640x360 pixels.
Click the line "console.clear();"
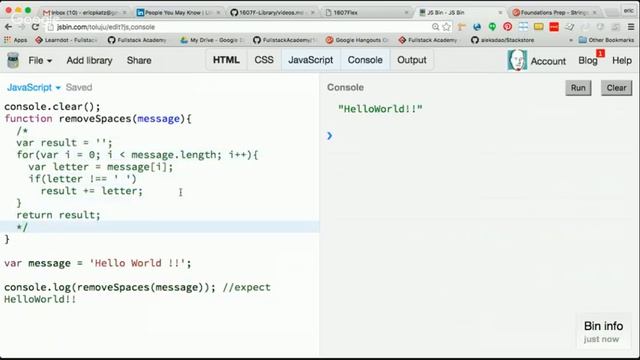tap(52, 107)
